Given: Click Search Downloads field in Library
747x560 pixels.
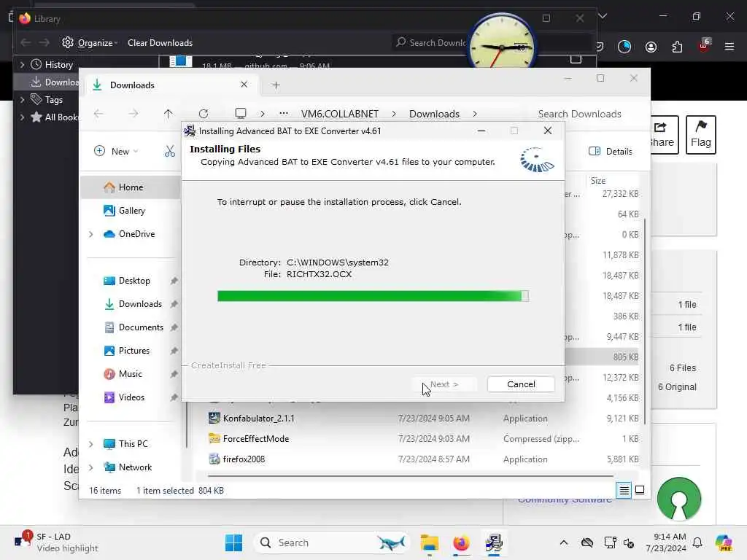Looking at the screenshot, I should click(431, 43).
